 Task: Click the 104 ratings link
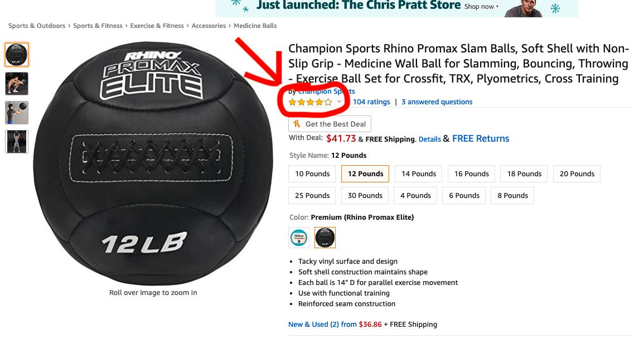[x=371, y=102]
